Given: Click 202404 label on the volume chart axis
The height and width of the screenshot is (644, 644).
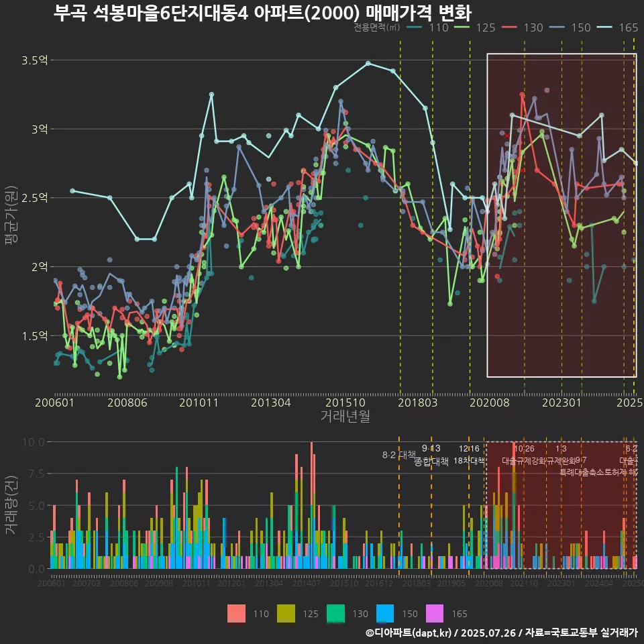Looking at the screenshot, I should click(x=599, y=583).
